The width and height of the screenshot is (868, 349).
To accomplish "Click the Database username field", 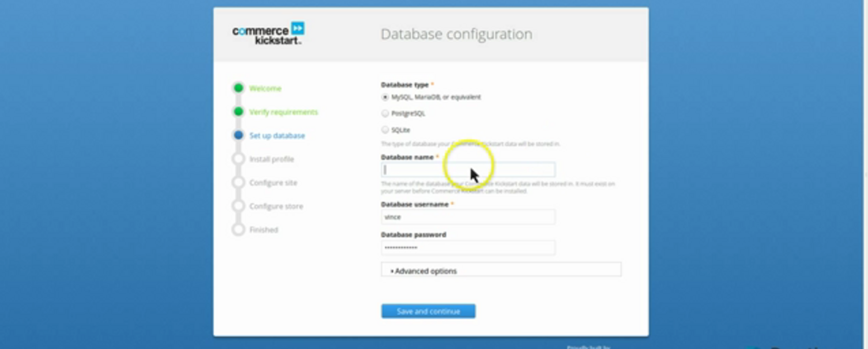I will click(468, 217).
